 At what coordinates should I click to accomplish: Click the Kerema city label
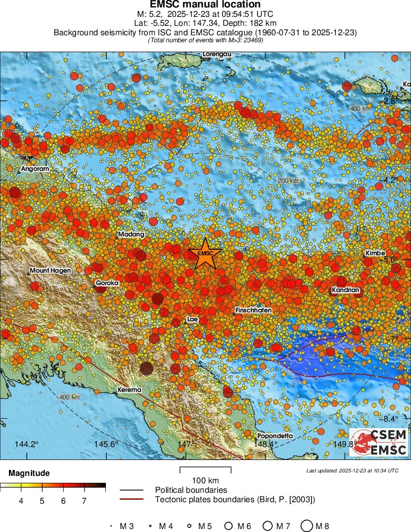click(129, 390)
